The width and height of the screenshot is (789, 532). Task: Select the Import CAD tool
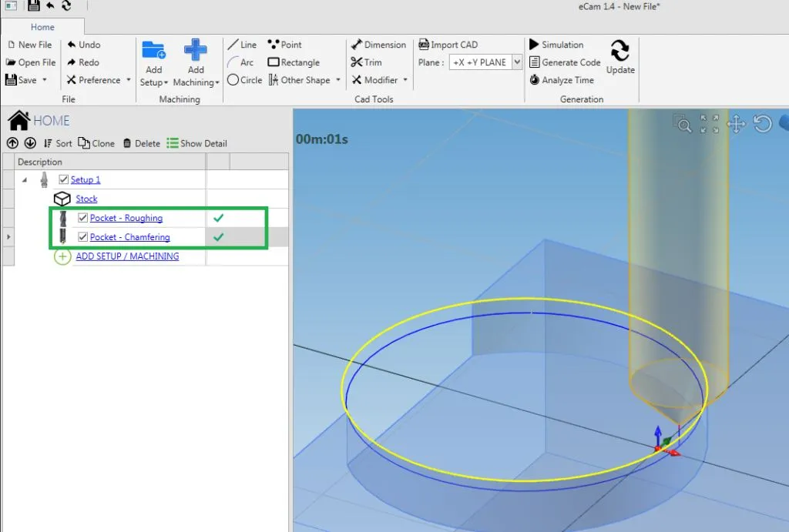(453, 44)
